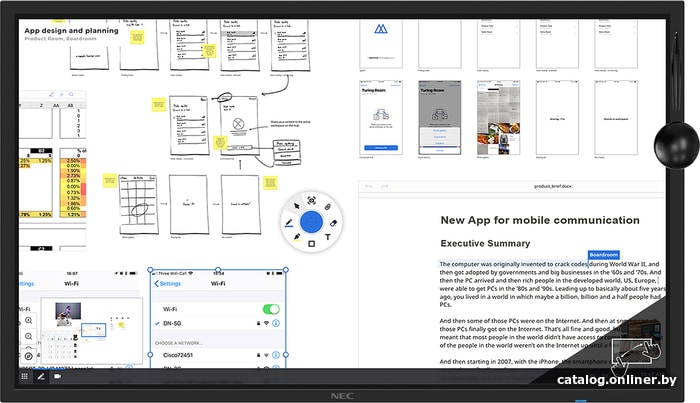Click the 'App design and planning' board title

click(71, 30)
